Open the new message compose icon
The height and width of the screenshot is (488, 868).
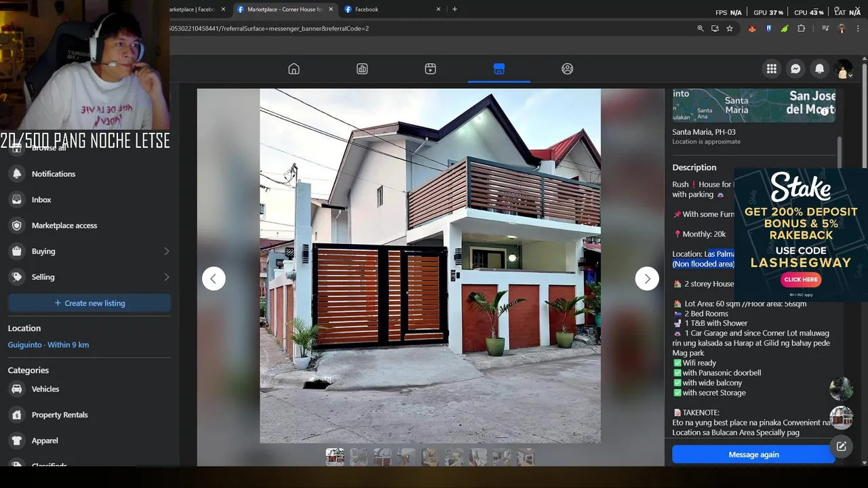tap(842, 446)
